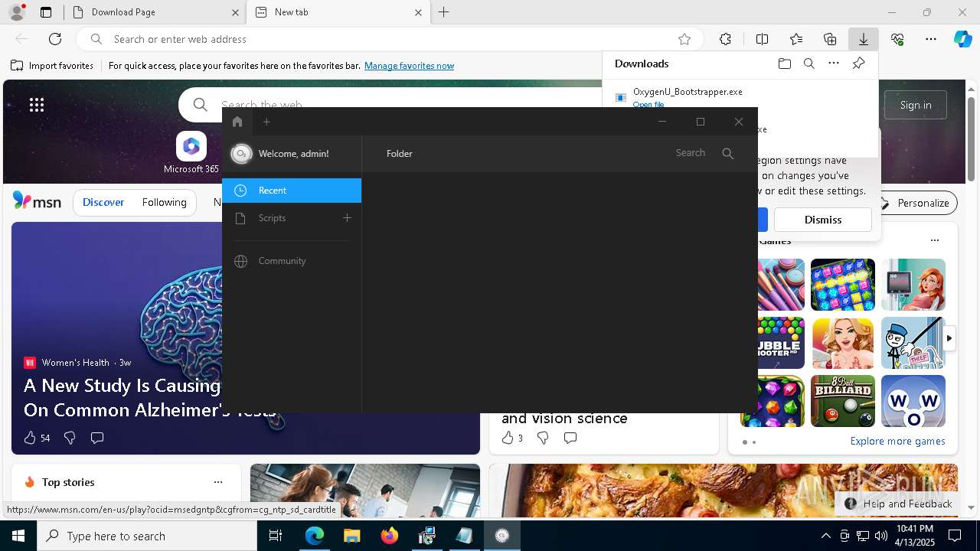Open File Explorer from the taskbar
Image resolution: width=980 pixels, height=551 pixels.
(352, 536)
